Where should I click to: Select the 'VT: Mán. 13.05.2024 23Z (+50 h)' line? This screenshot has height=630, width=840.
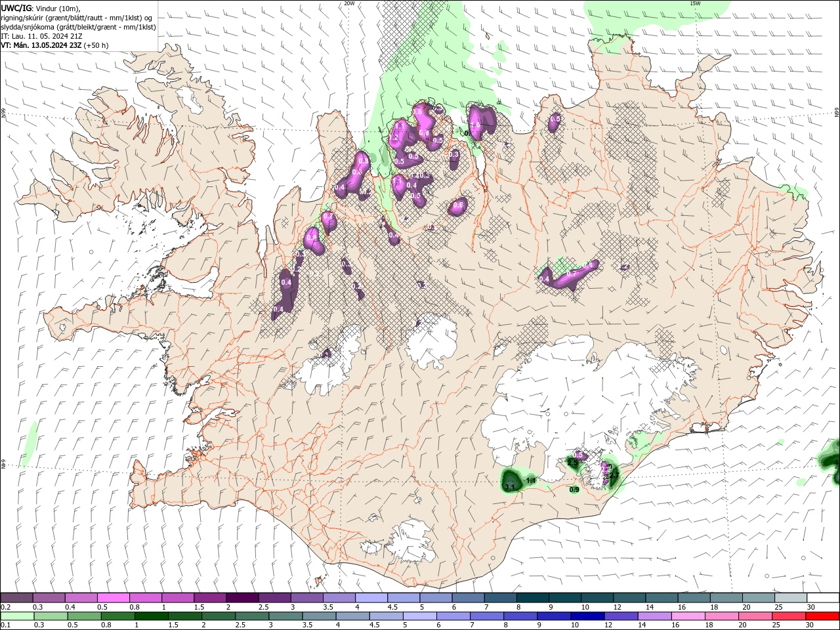tap(55, 45)
